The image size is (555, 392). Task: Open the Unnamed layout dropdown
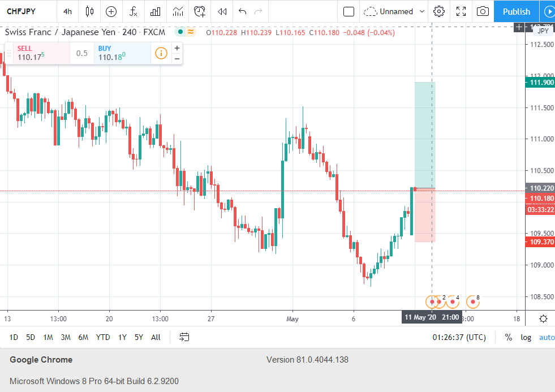click(402, 11)
